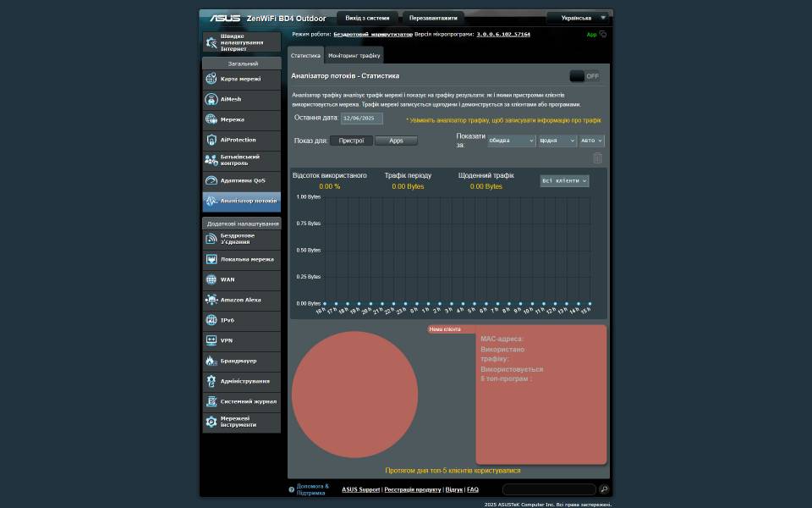Screen dimensions: 812x508
Task: Click the trash can delete icon
Action: tap(597, 158)
